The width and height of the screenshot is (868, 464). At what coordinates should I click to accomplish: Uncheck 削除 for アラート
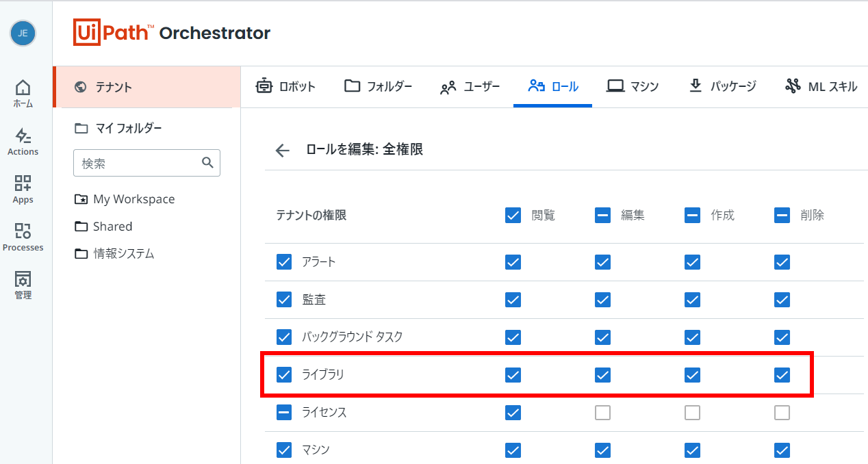point(782,262)
